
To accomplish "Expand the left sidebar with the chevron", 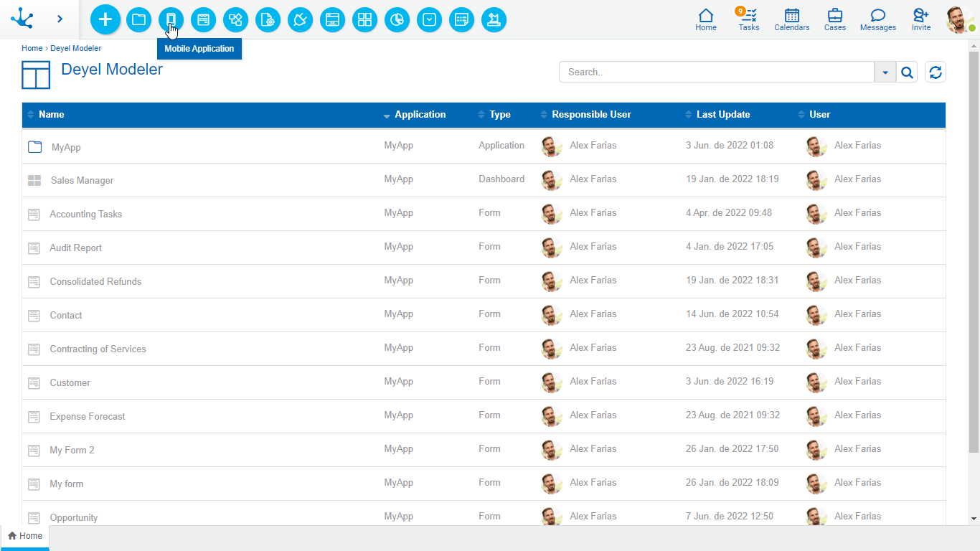I will tap(60, 19).
